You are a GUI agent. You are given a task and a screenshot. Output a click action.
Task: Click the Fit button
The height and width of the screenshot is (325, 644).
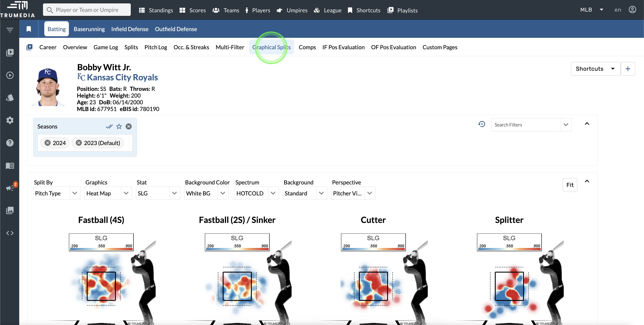click(x=570, y=185)
